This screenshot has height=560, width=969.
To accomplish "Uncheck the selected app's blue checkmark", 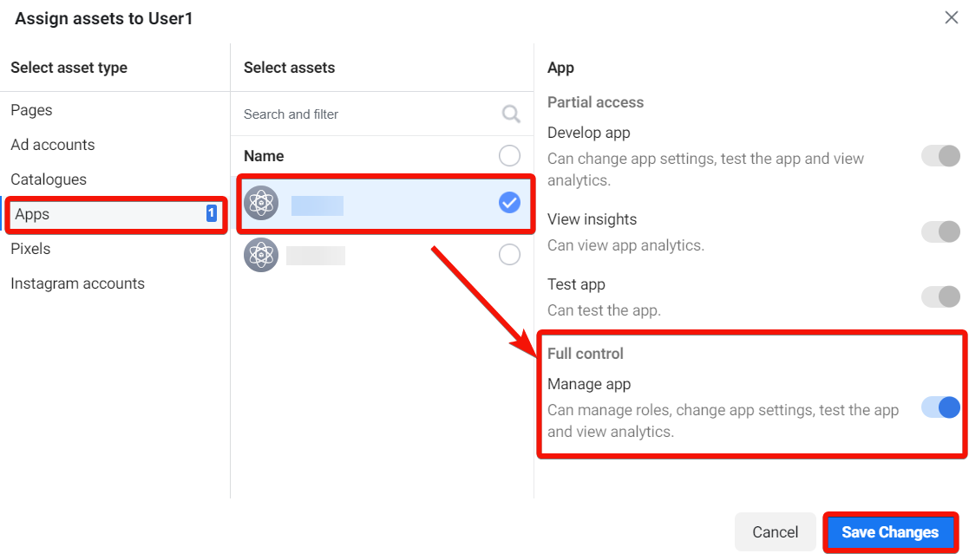I will tap(509, 203).
